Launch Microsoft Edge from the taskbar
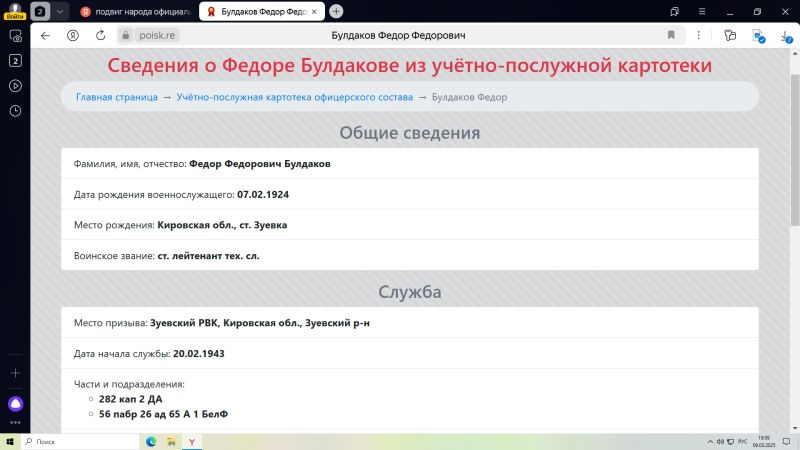The height and width of the screenshot is (450, 800). click(151, 442)
